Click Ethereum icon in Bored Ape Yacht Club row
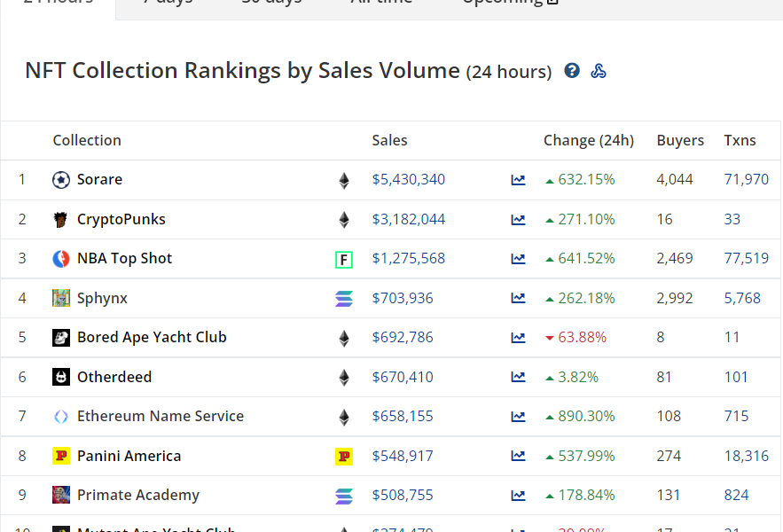Viewport: 783px width, 532px height. coord(344,338)
